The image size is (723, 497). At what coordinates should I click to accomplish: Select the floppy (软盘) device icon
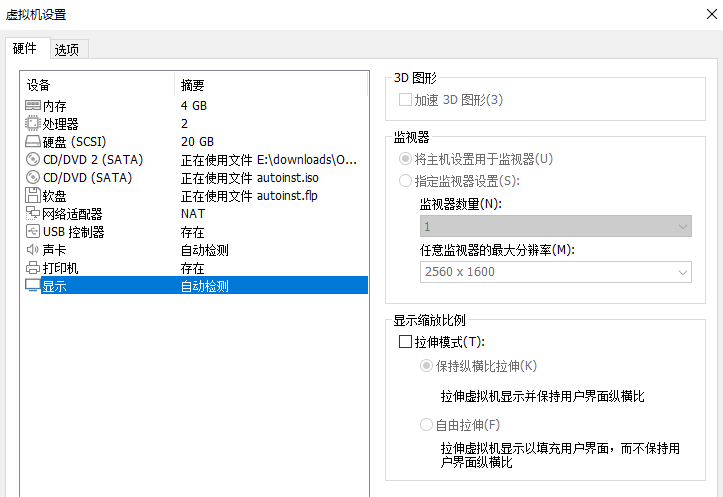[32, 196]
